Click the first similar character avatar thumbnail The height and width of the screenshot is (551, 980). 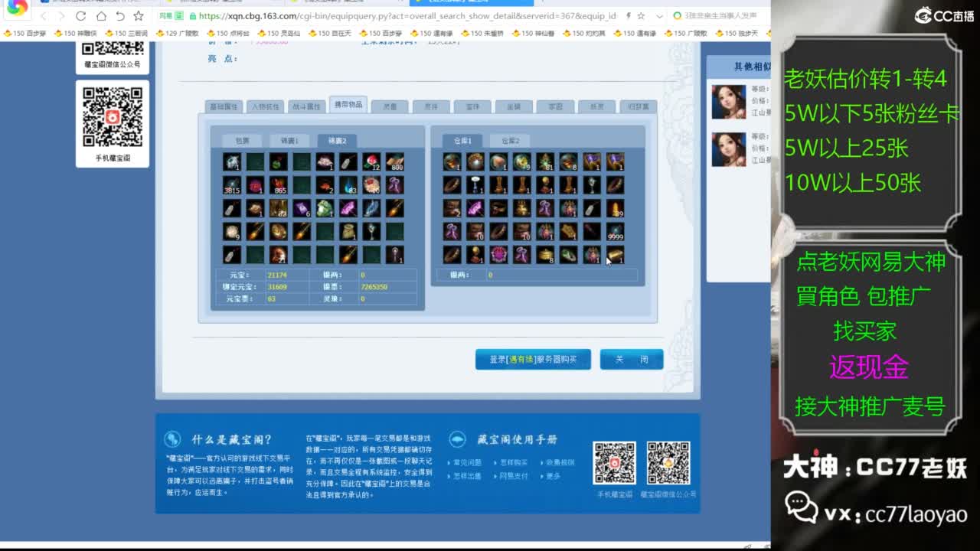pyautogui.click(x=728, y=102)
